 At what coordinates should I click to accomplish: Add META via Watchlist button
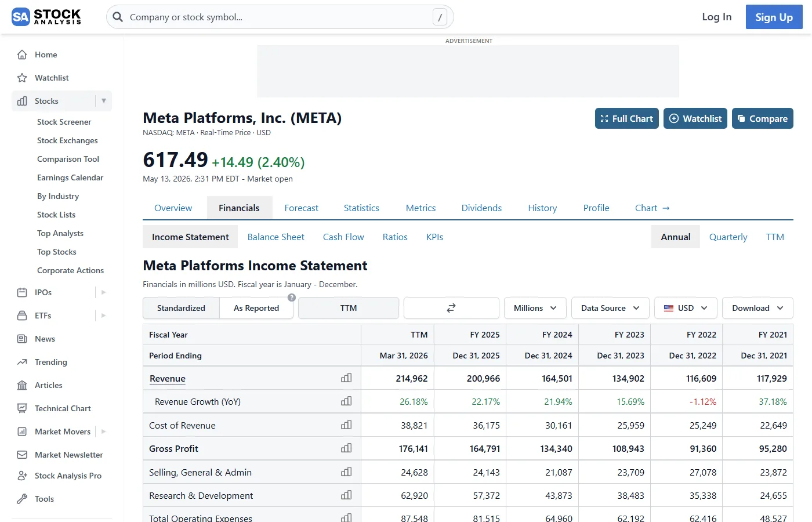[695, 118]
